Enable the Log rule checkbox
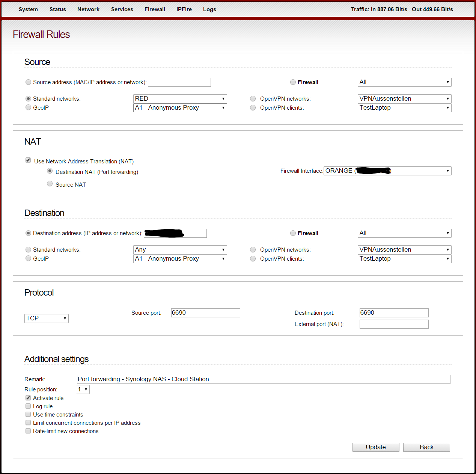The image size is (476, 474). click(28, 406)
